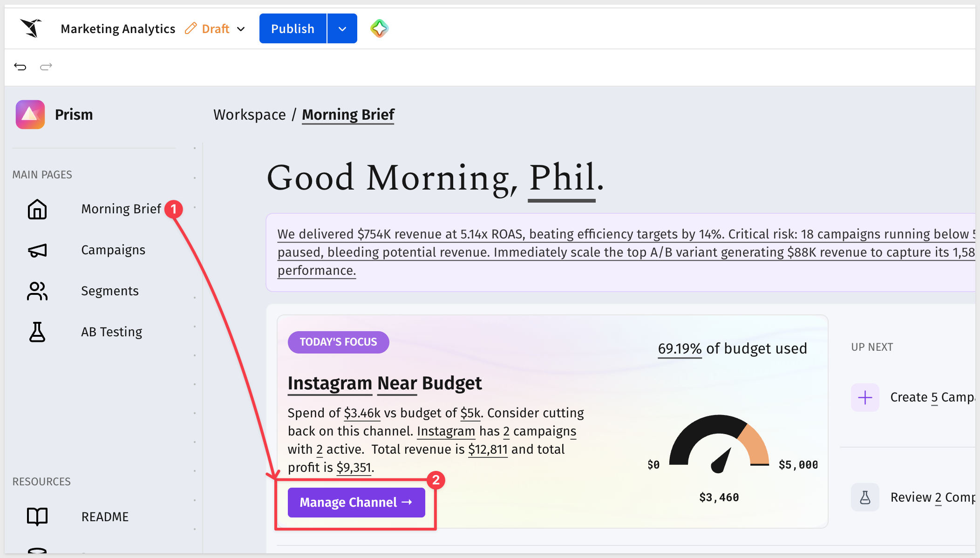Open Morning Brief page in sidebar
980x558 pixels.
coord(121,209)
